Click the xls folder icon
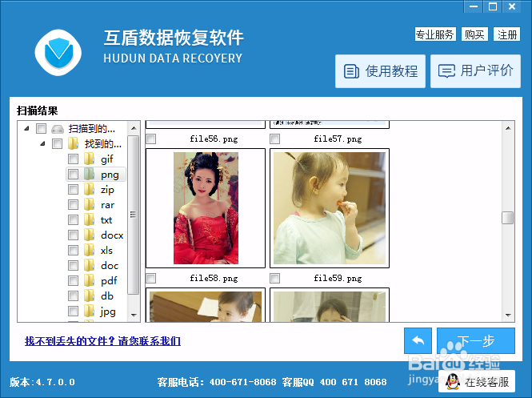 click(x=89, y=251)
